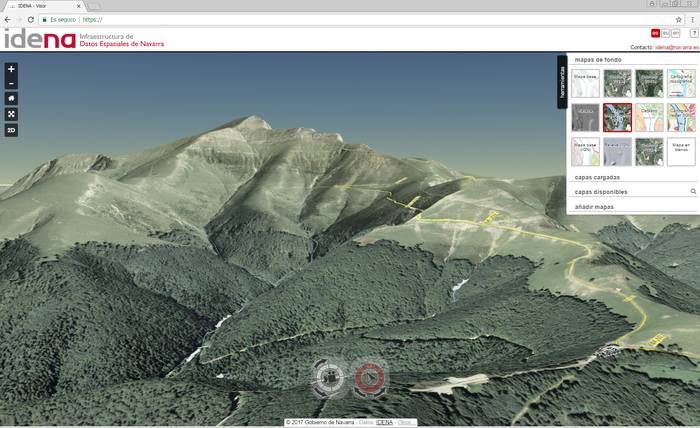
Task: Open the Chrome three-dot menu
Action: 693,20
